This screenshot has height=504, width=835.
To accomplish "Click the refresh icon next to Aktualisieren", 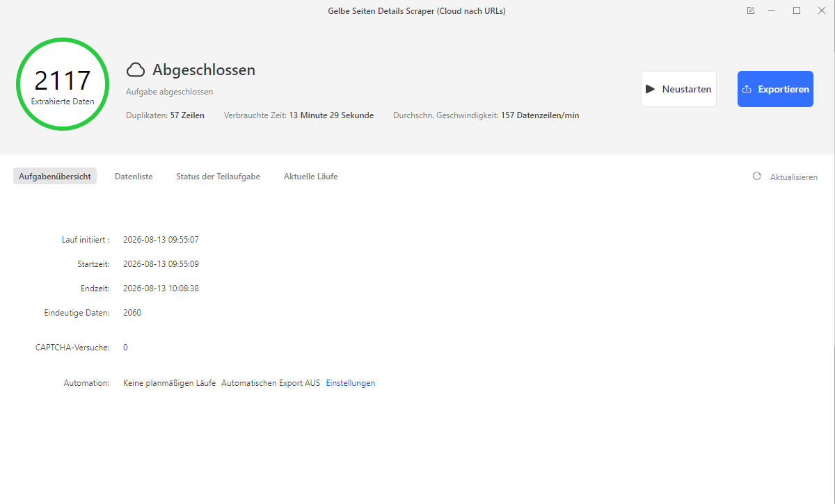I will 757,177.
